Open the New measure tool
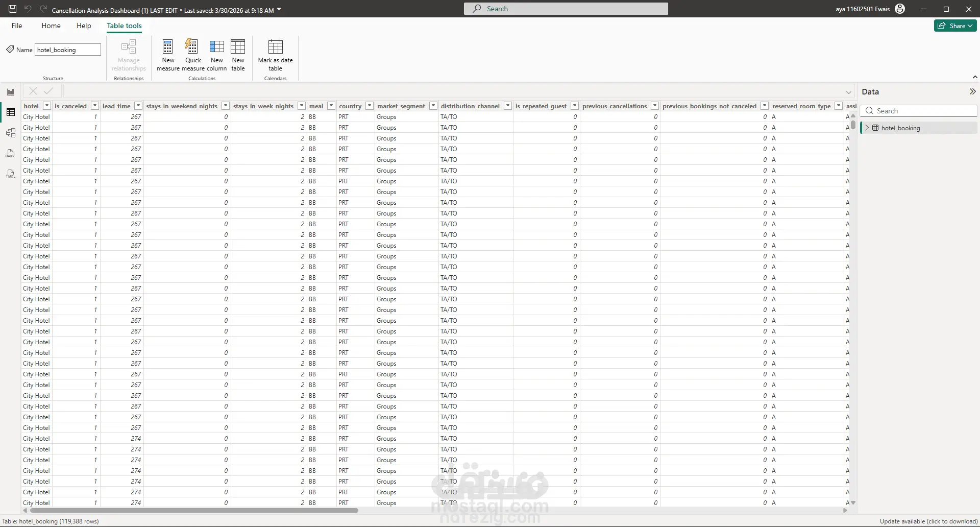This screenshot has height=527, width=980. coord(168,55)
